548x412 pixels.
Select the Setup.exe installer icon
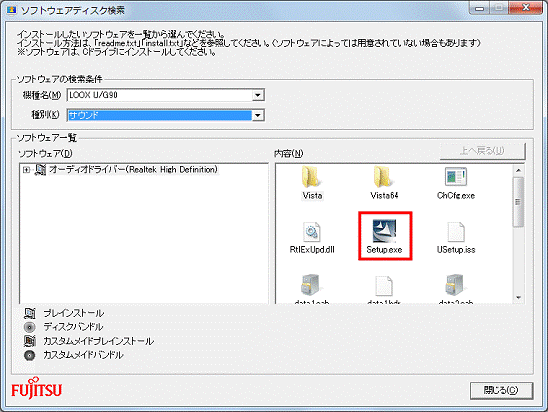tap(384, 231)
